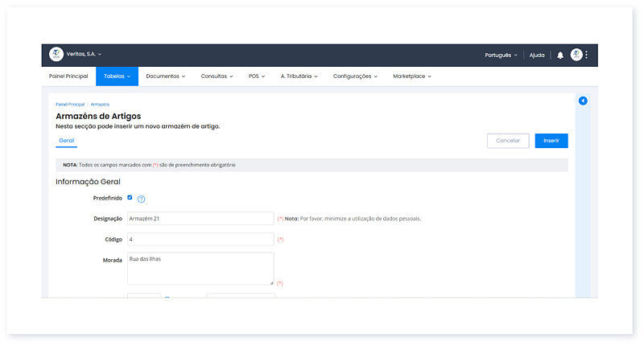Toggle the Predefinido checkbox
644x346 pixels.
[130, 198]
